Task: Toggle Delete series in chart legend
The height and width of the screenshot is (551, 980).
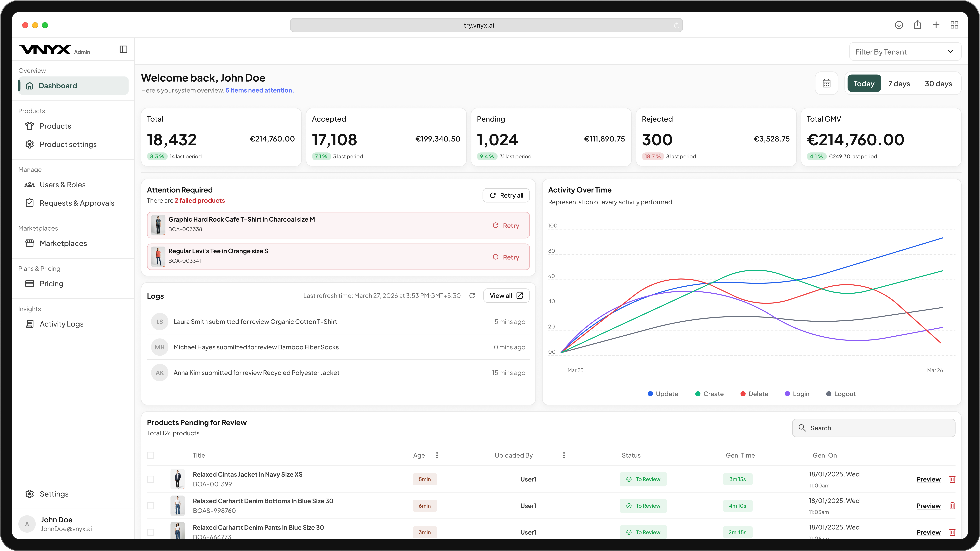Action: click(754, 394)
